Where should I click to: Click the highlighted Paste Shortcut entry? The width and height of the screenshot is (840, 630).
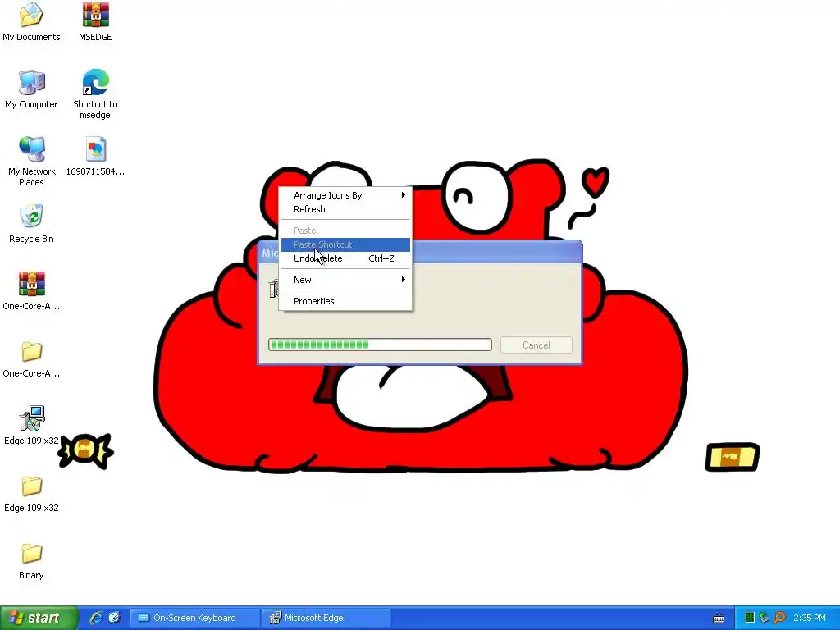[345, 244]
